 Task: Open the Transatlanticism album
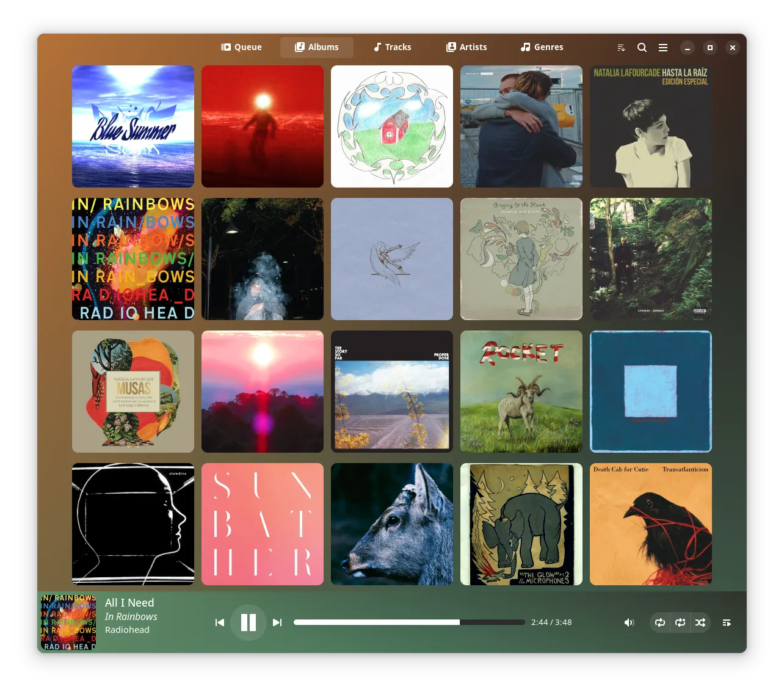651,524
